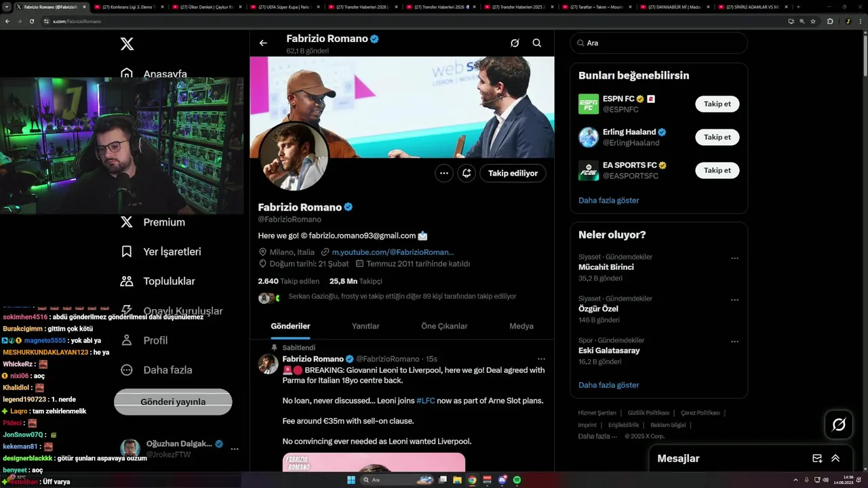Open a new browser tab
Image resolution: width=868 pixels, height=488 pixels.
tap(797, 7)
